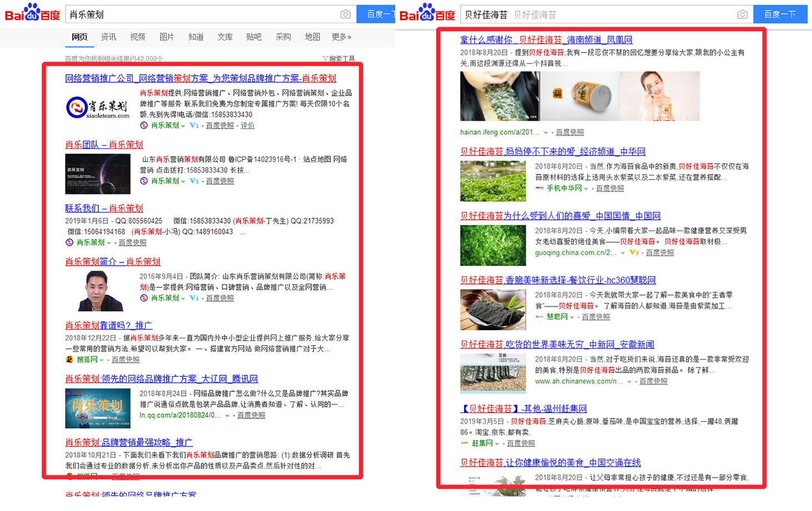Click the V1 badge under first result
812x511 pixels.
pos(194,126)
